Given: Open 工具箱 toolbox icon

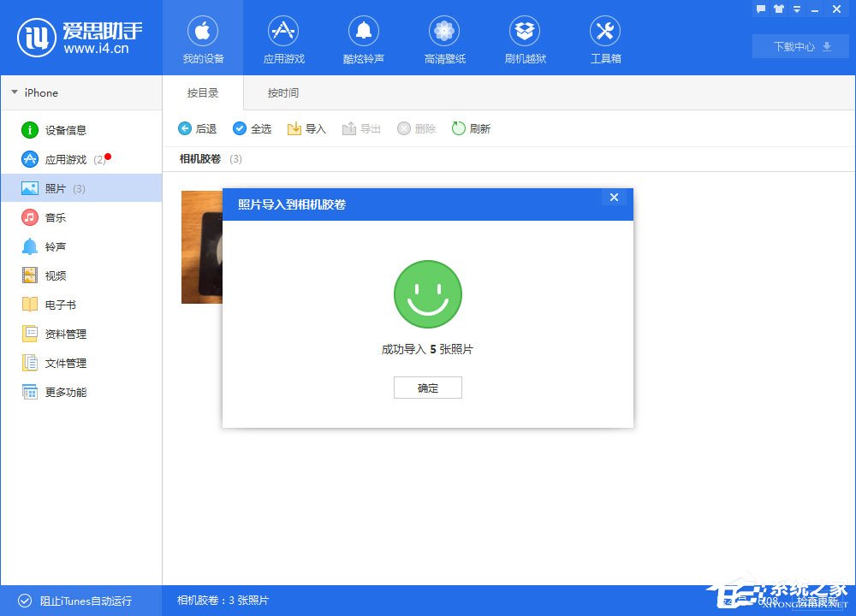Looking at the screenshot, I should pos(605,31).
